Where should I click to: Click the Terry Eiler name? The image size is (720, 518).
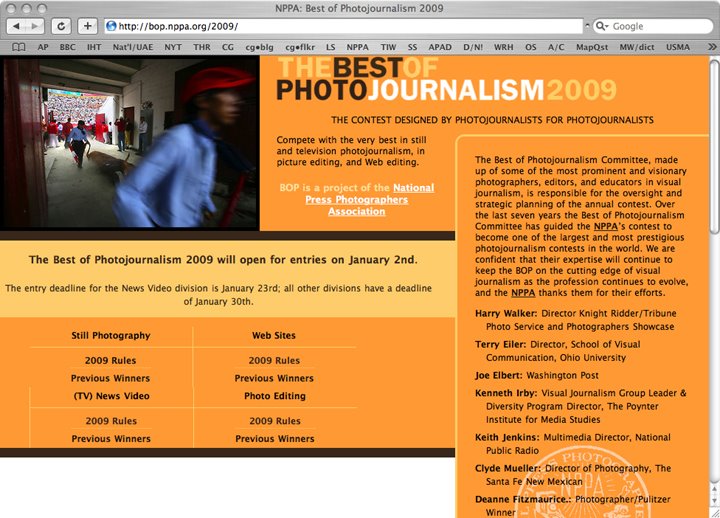coord(501,344)
